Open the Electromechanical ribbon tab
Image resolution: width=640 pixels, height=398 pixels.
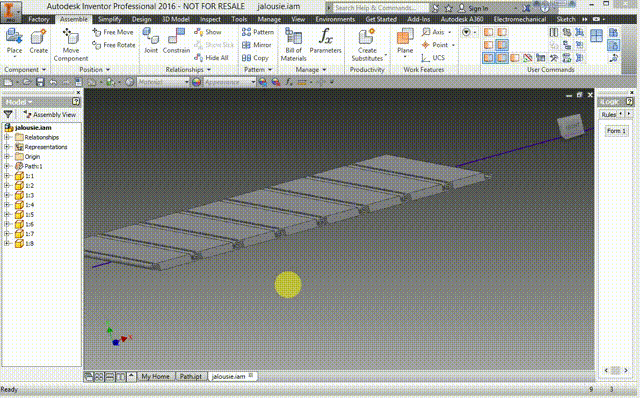(x=519, y=19)
